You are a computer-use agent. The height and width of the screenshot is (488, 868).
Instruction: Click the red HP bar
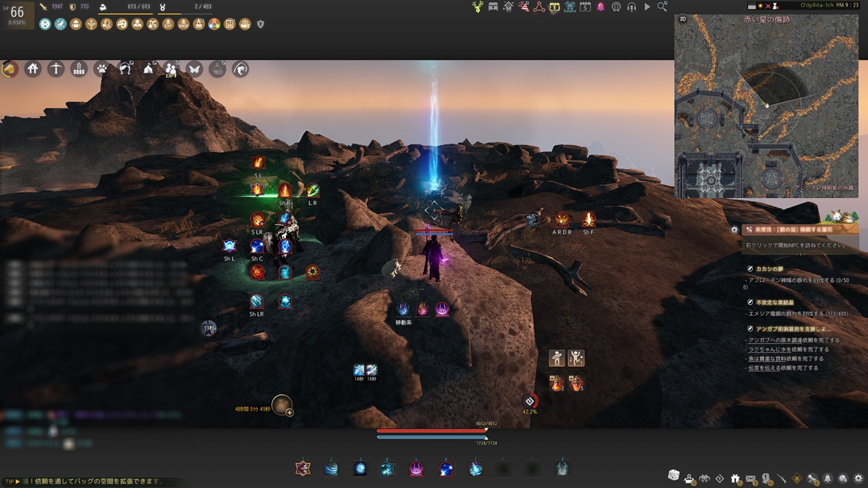(432, 430)
